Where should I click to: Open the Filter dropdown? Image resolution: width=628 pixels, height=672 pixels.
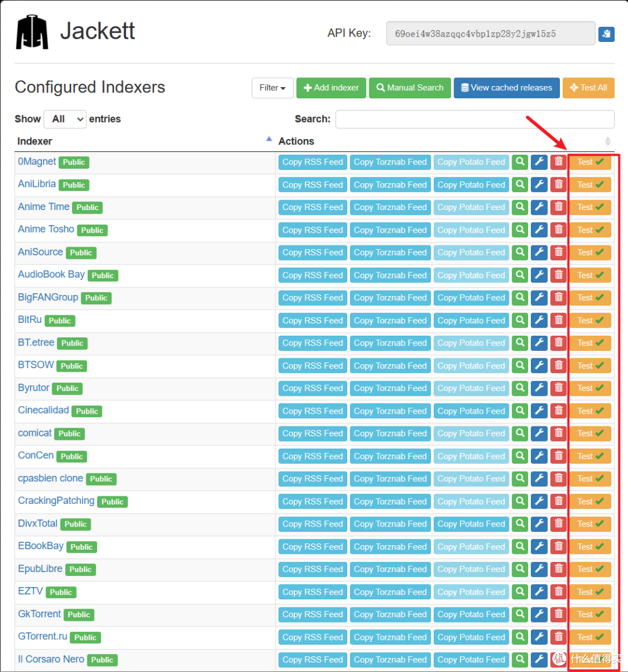(273, 88)
